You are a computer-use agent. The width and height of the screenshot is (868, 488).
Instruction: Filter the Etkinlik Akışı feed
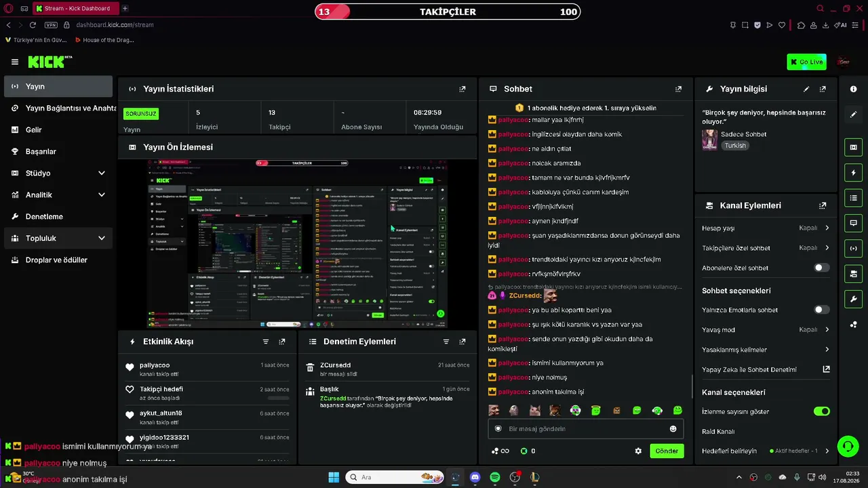[266, 342]
